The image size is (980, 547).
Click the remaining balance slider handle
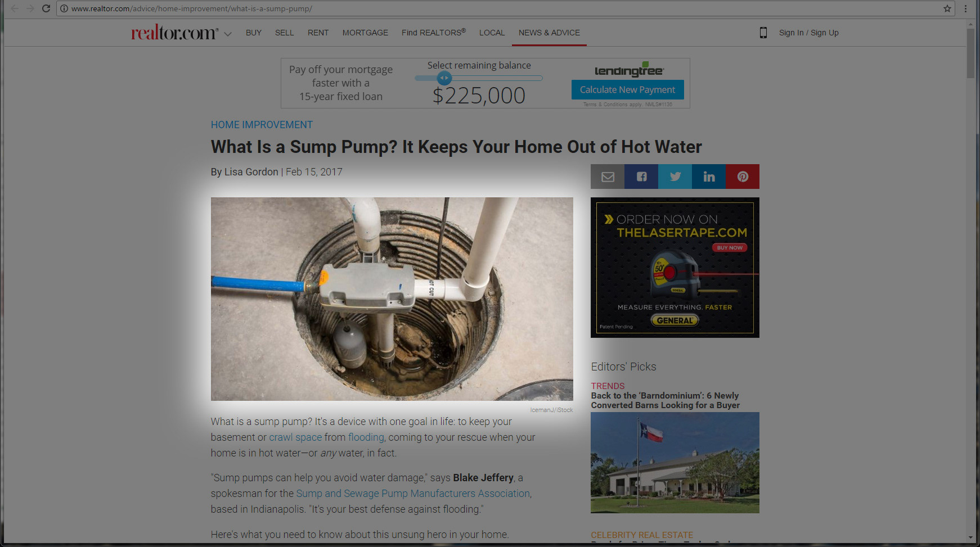(444, 78)
